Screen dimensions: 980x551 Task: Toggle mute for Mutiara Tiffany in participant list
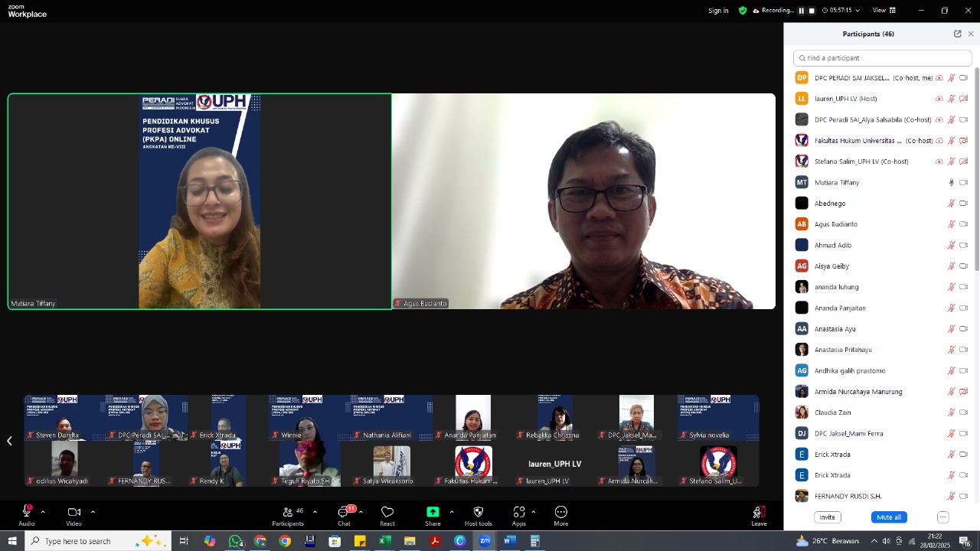[952, 182]
